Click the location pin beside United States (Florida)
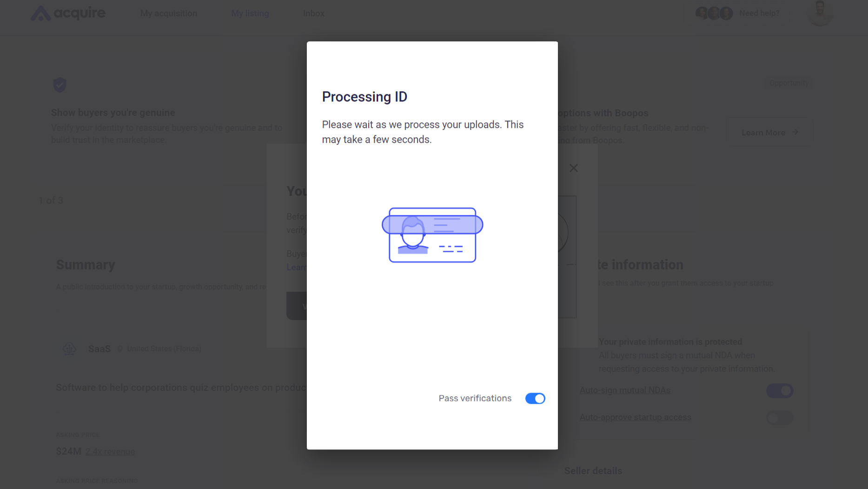 pos(120,348)
